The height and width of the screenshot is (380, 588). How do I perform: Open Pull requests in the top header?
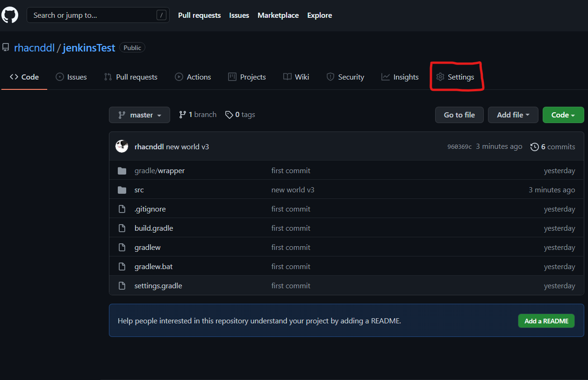pos(200,15)
